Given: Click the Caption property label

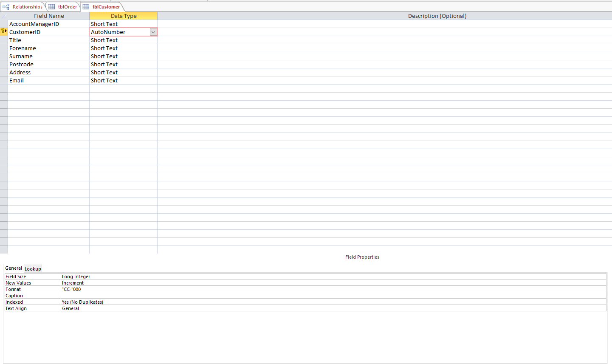Looking at the screenshot, I should click(14, 296).
